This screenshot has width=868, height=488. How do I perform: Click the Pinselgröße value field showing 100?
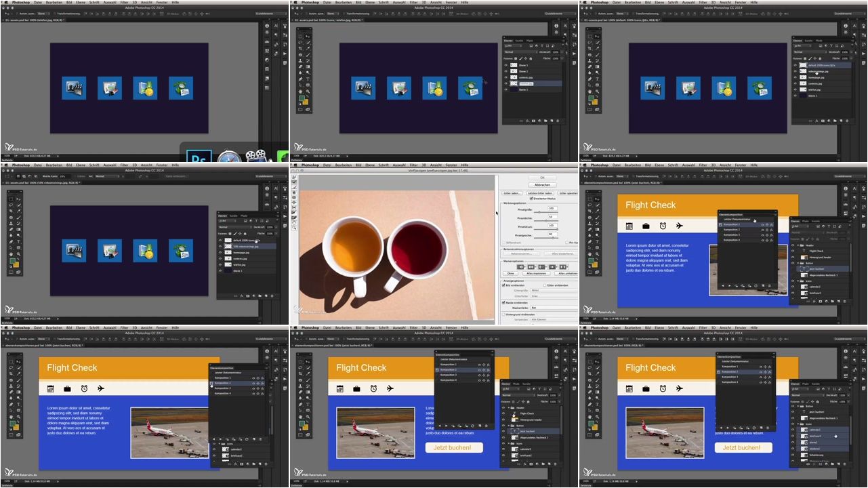click(x=552, y=208)
